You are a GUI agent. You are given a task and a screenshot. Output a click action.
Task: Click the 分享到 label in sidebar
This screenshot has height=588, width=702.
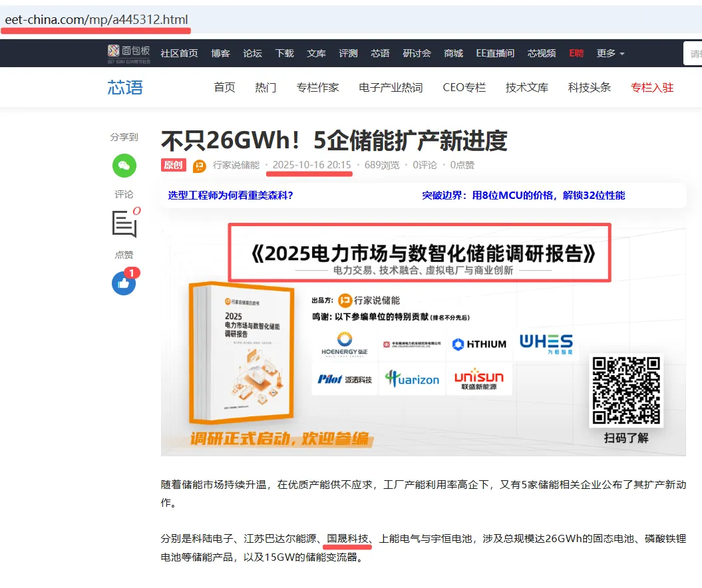tap(124, 137)
